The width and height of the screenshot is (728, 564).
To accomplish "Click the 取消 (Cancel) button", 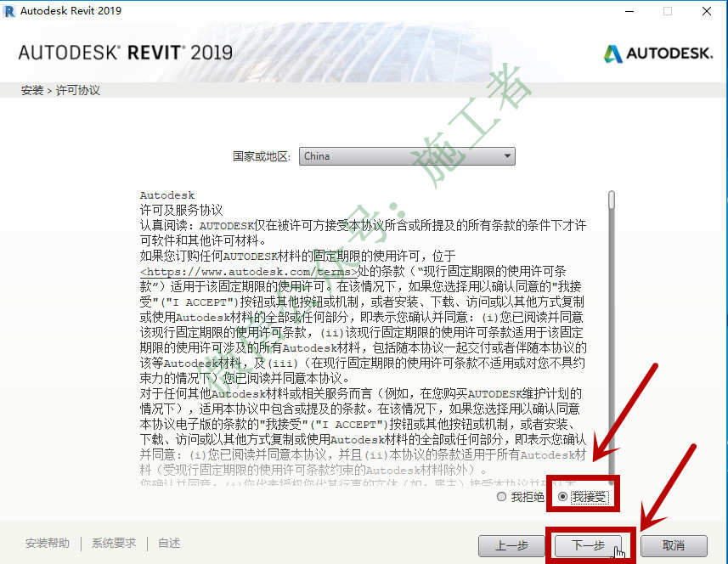I will (674, 545).
